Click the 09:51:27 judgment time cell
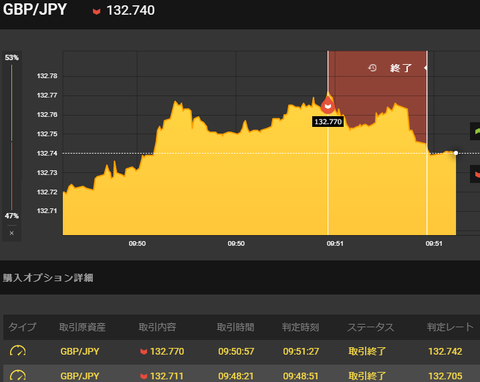Image resolution: width=480 pixels, height=382 pixels. 301,351
